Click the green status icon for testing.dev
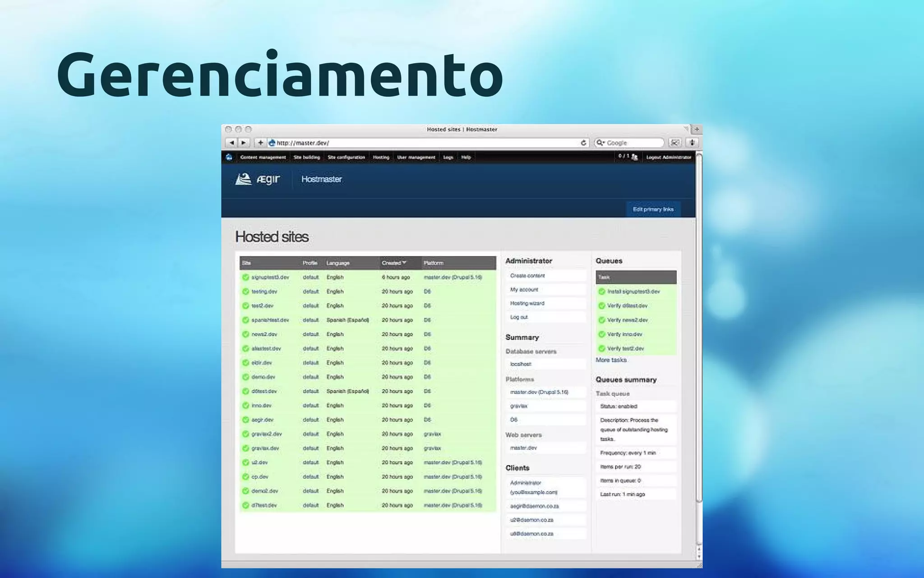Image resolution: width=924 pixels, height=578 pixels. pyautogui.click(x=245, y=292)
